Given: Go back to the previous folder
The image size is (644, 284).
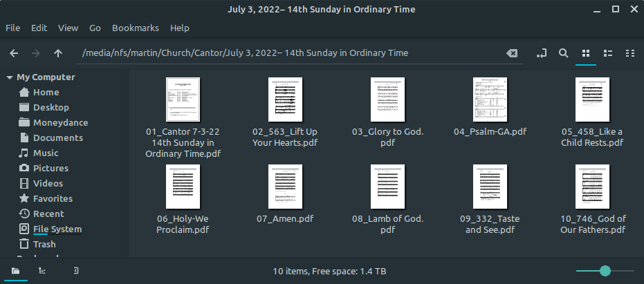Looking at the screenshot, I should click(14, 53).
